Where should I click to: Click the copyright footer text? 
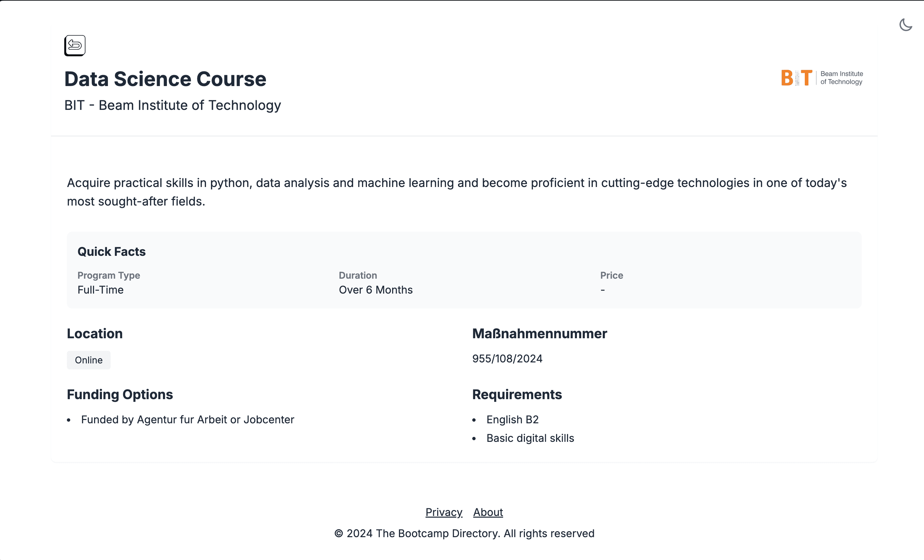coord(464,534)
